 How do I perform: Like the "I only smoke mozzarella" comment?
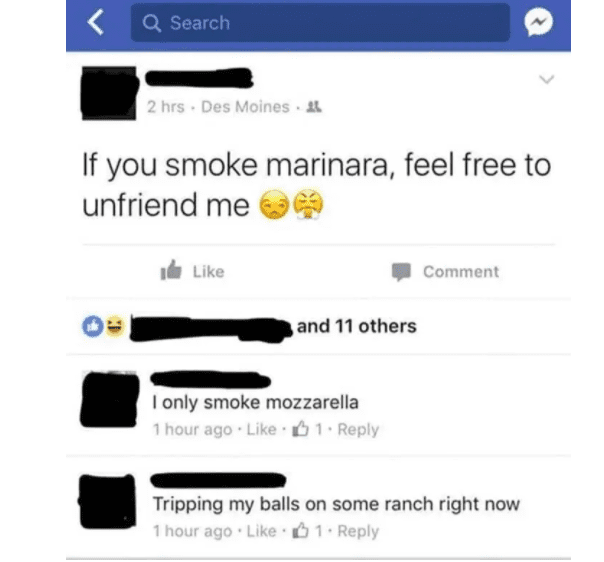(x=261, y=429)
